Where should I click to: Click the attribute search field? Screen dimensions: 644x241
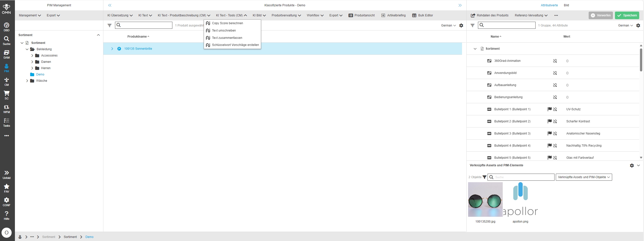[x=507, y=25]
